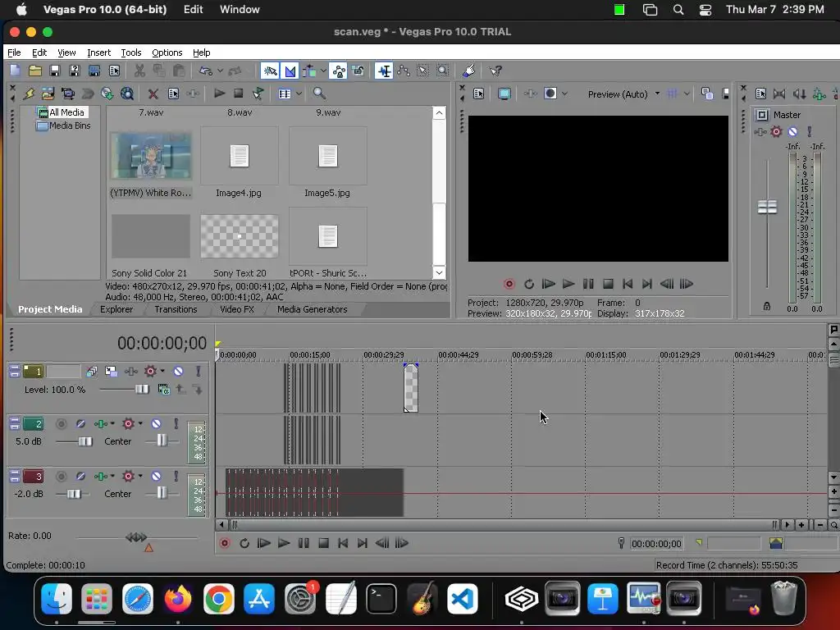Viewport: 840px width, 630px height.
Task: Remove selected media with the red X icon
Action: point(153,94)
